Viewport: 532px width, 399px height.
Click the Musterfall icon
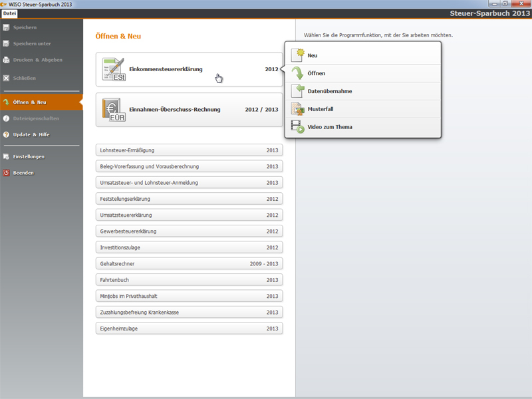click(297, 108)
